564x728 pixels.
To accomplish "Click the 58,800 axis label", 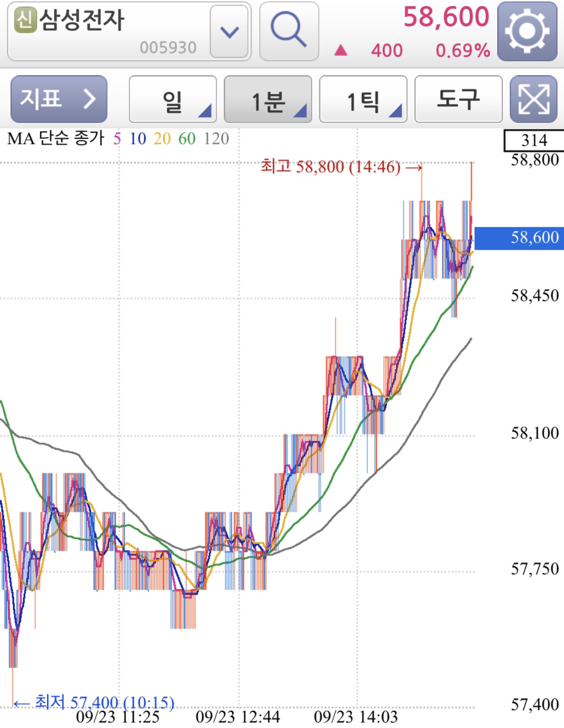I will (535, 160).
